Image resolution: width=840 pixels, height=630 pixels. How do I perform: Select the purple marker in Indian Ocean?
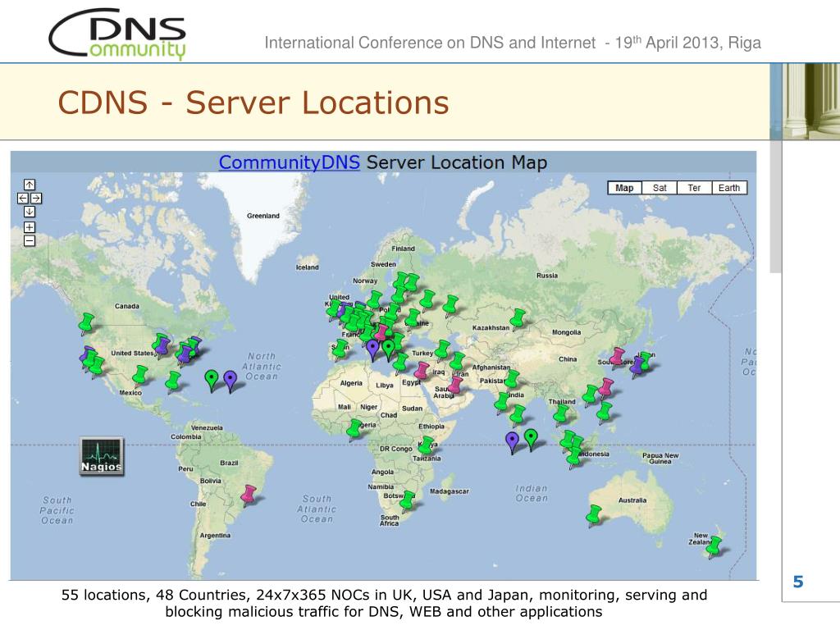tap(513, 442)
